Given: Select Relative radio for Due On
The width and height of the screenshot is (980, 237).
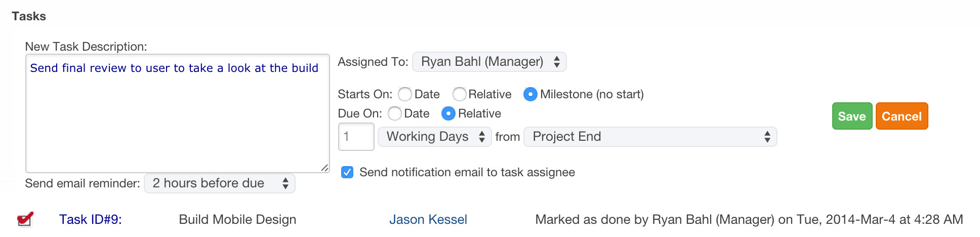Looking at the screenshot, I should click(x=448, y=113).
